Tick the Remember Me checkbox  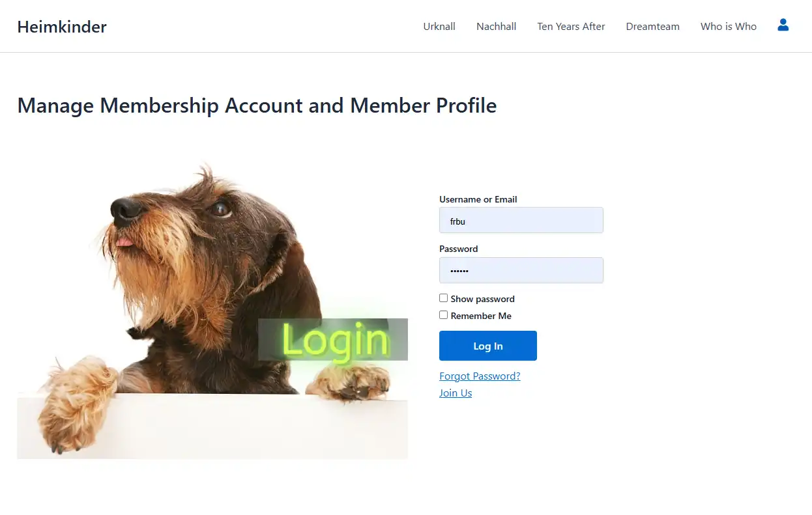tap(444, 315)
